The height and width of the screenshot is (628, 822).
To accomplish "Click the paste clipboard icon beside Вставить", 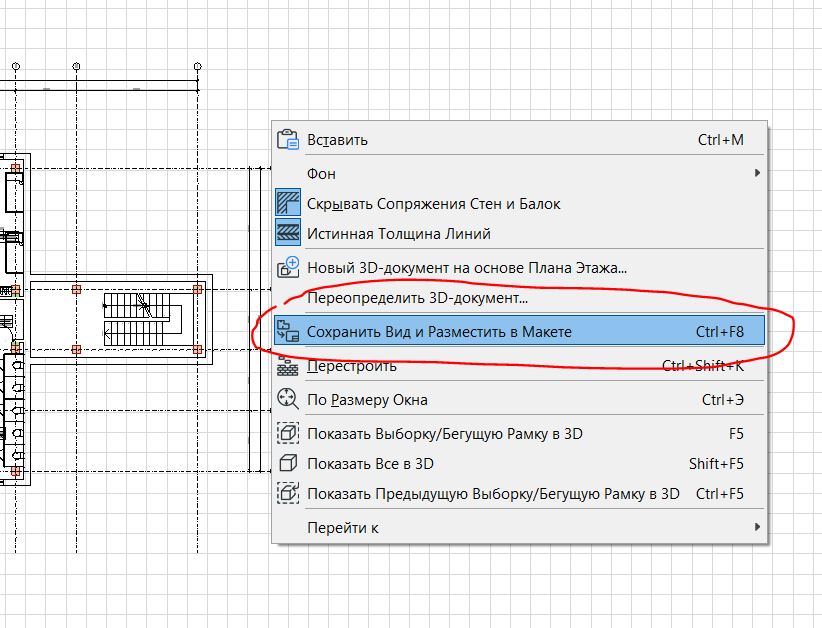I will tap(288, 140).
